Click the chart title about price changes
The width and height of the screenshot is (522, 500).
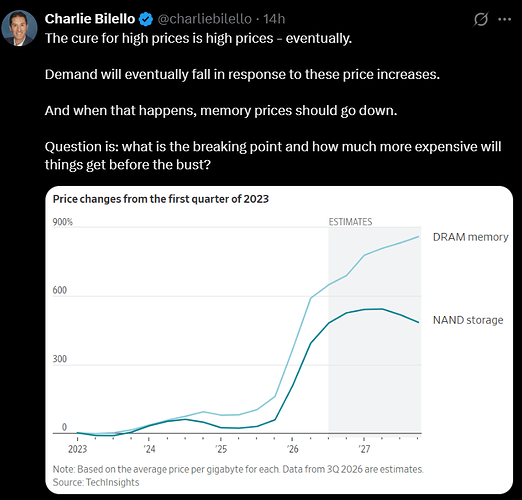[x=161, y=199]
